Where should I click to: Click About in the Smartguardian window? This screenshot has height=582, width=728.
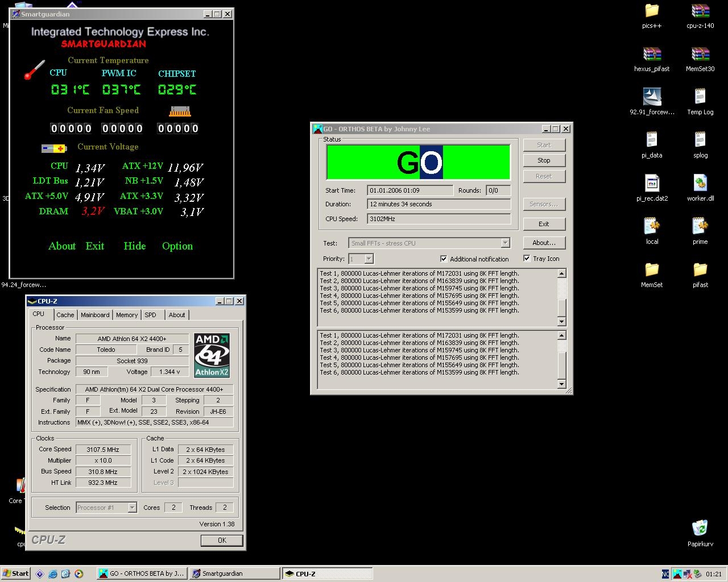pyautogui.click(x=62, y=246)
